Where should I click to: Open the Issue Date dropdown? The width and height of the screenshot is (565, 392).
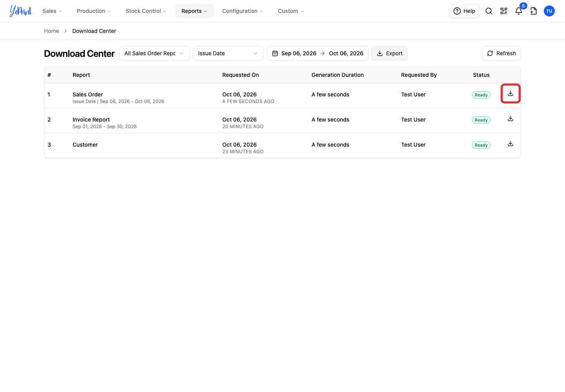pyautogui.click(x=228, y=53)
